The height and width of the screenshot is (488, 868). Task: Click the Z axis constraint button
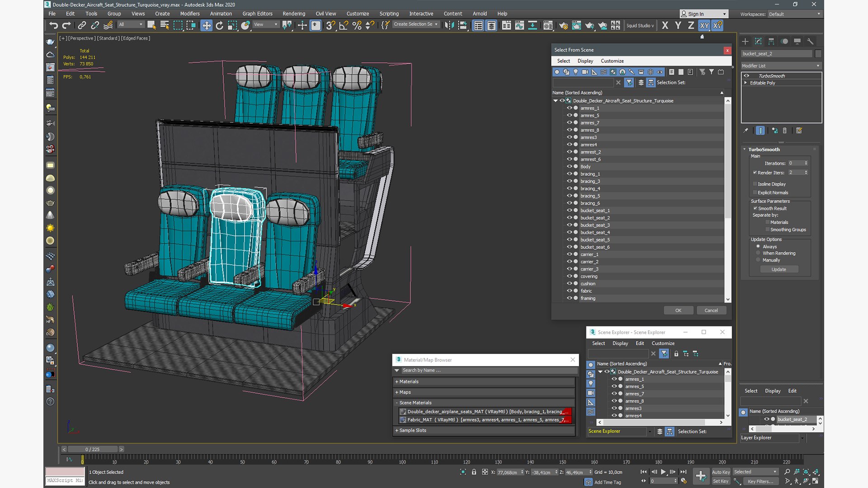click(691, 25)
